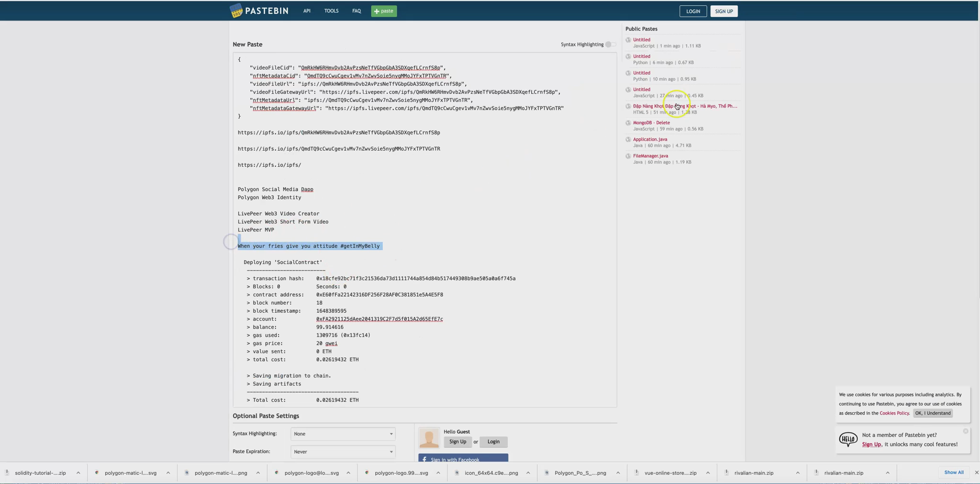Click the contract address value 0xE60fFa22...
The width and height of the screenshot is (980, 484).
pos(379,295)
